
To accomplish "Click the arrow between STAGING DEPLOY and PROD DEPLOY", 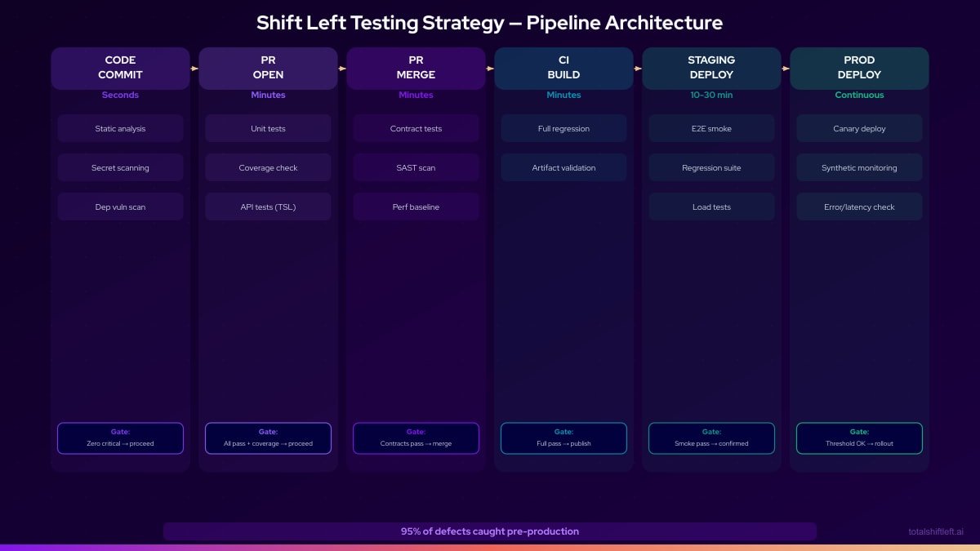I will (785, 68).
